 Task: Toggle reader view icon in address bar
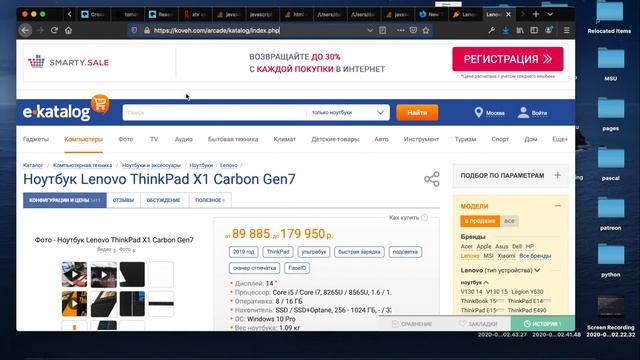pyautogui.click(x=382, y=30)
